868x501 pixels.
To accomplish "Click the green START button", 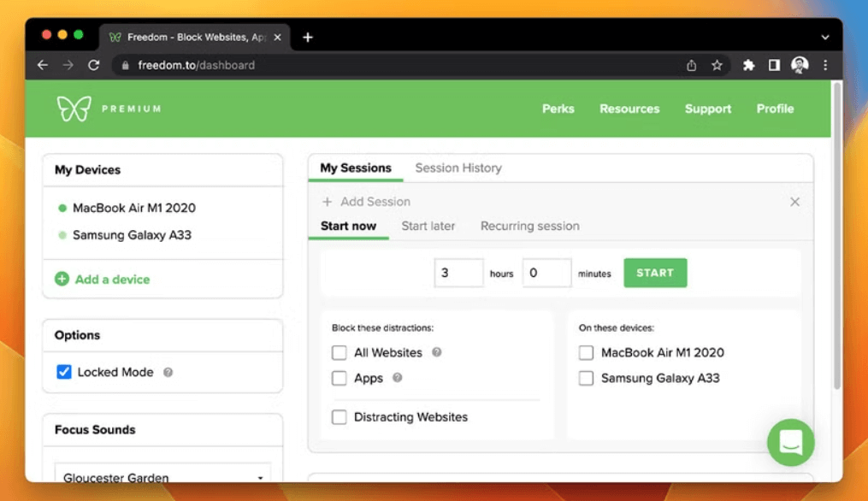I will click(x=655, y=273).
